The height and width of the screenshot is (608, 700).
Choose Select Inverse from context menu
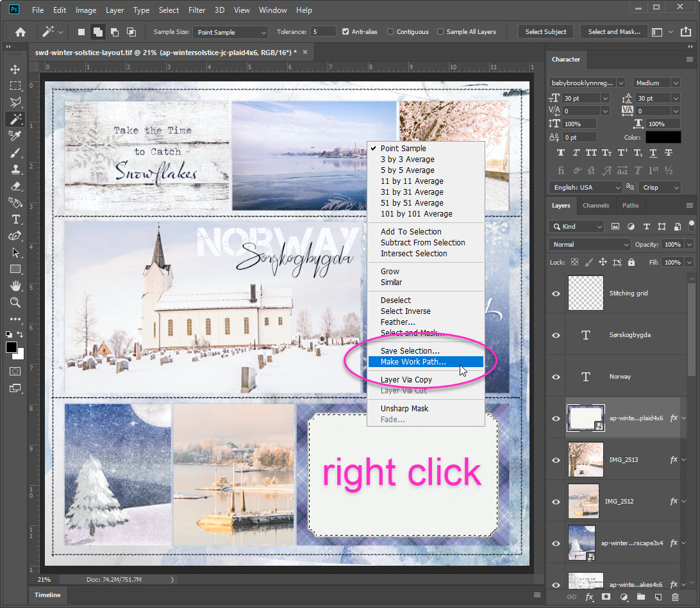click(x=426, y=311)
